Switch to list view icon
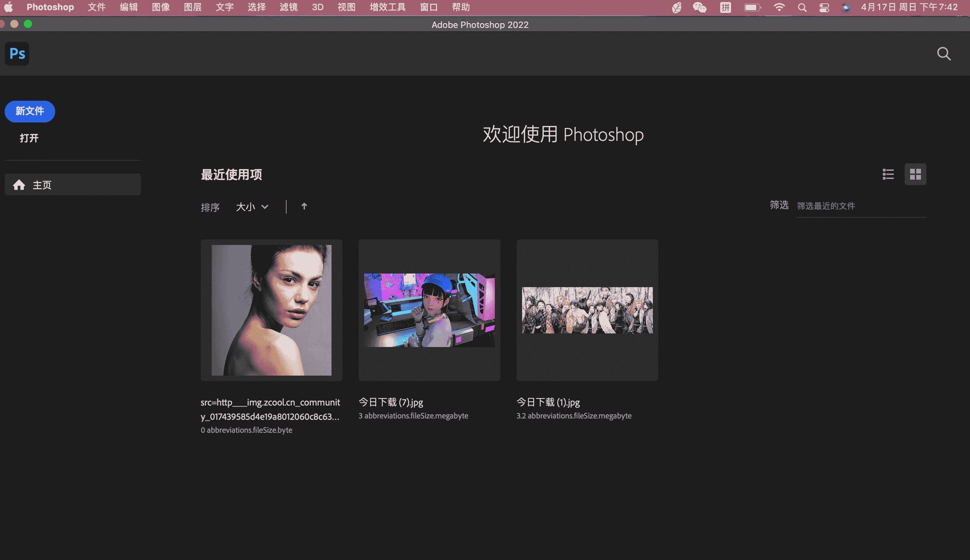This screenshot has height=560, width=970. tap(888, 174)
